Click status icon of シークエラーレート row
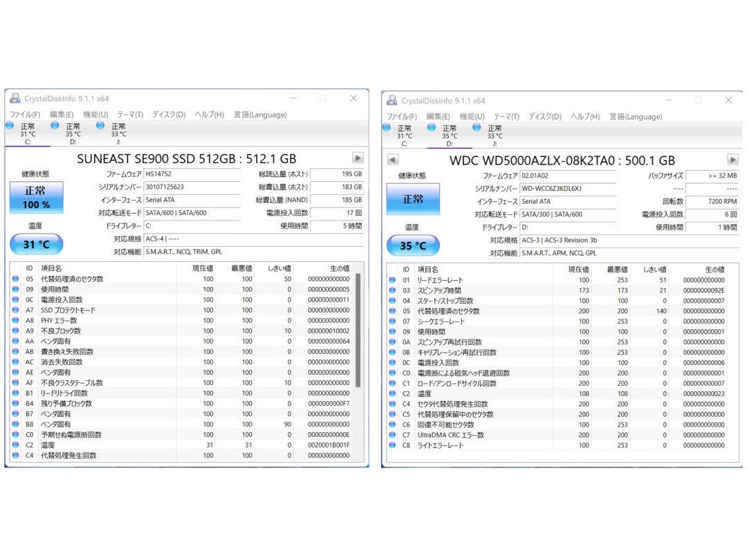 pos(393,321)
